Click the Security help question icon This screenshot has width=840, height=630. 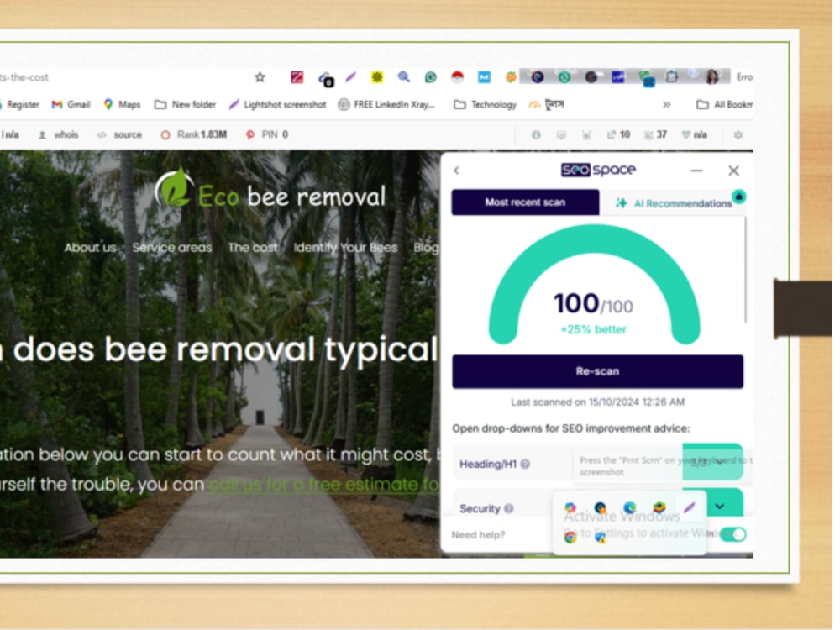[509, 508]
